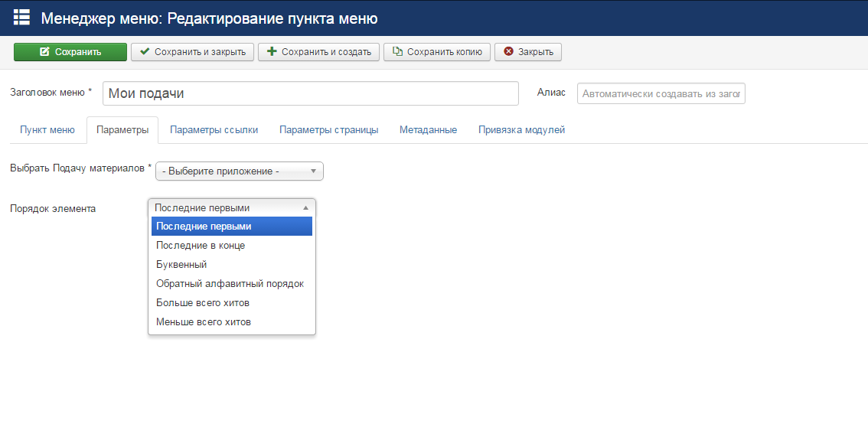The image size is (868, 424).
Task: Choose Последние первыми highlighted option
Action: coord(232,227)
